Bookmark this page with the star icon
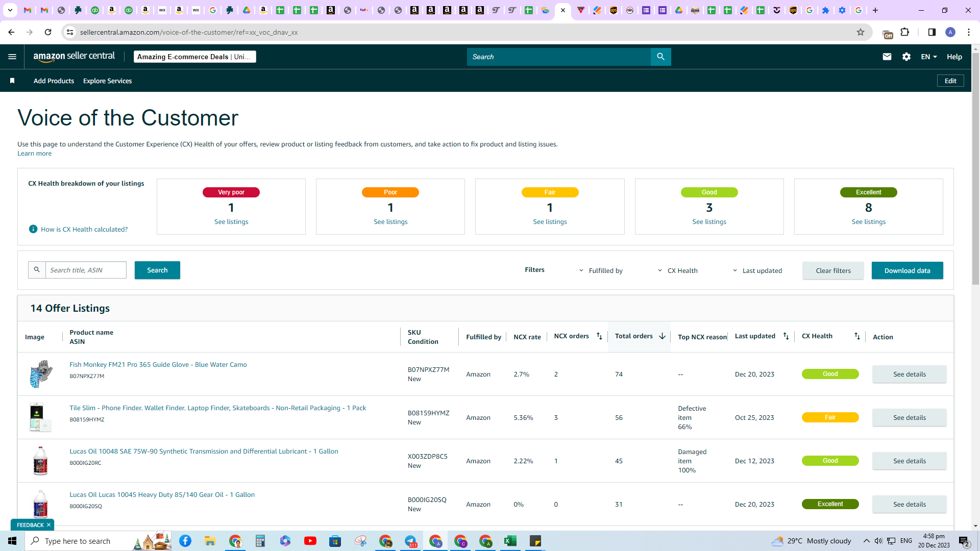The image size is (980, 551). tap(861, 32)
